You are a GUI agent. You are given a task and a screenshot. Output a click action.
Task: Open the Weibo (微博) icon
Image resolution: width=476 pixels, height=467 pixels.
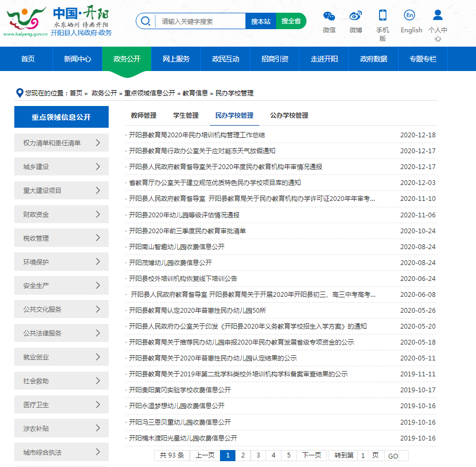click(356, 16)
